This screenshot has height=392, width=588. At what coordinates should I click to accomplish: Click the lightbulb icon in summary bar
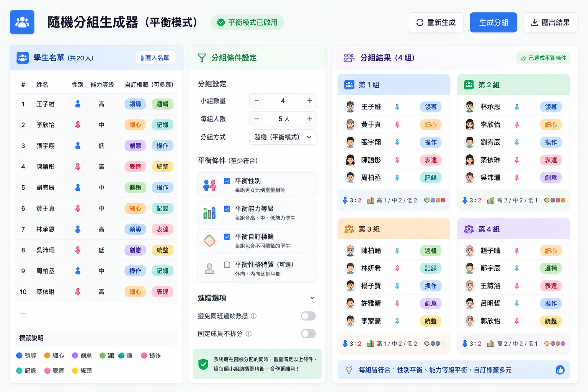(349, 370)
